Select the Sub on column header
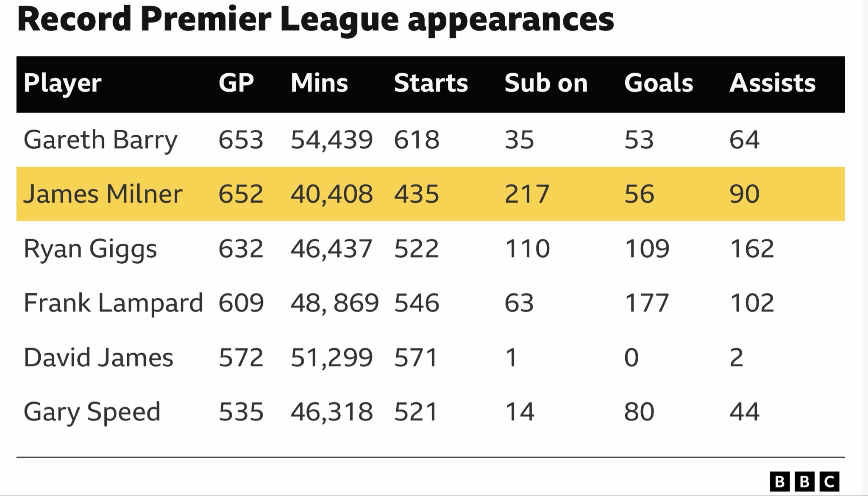868x496 pixels. click(546, 83)
